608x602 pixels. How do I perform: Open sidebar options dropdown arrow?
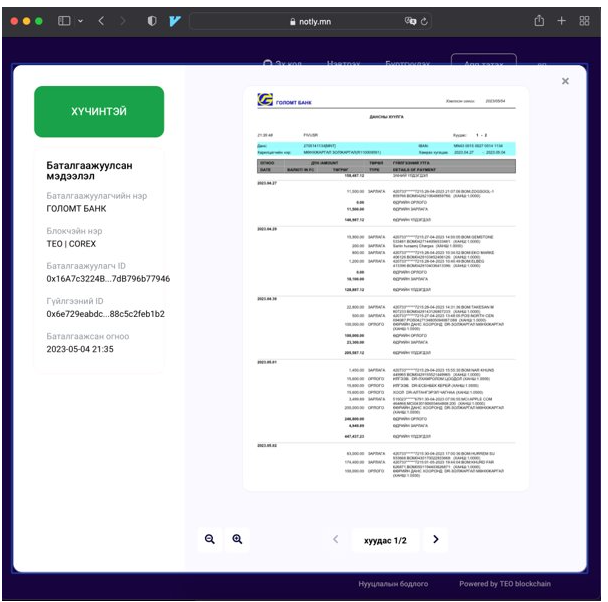(80, 21)
